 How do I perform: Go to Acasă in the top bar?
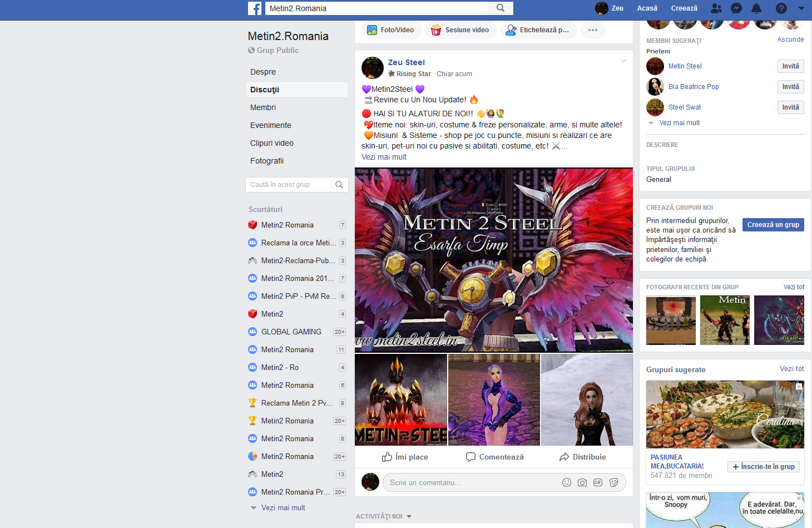[647, 8]
